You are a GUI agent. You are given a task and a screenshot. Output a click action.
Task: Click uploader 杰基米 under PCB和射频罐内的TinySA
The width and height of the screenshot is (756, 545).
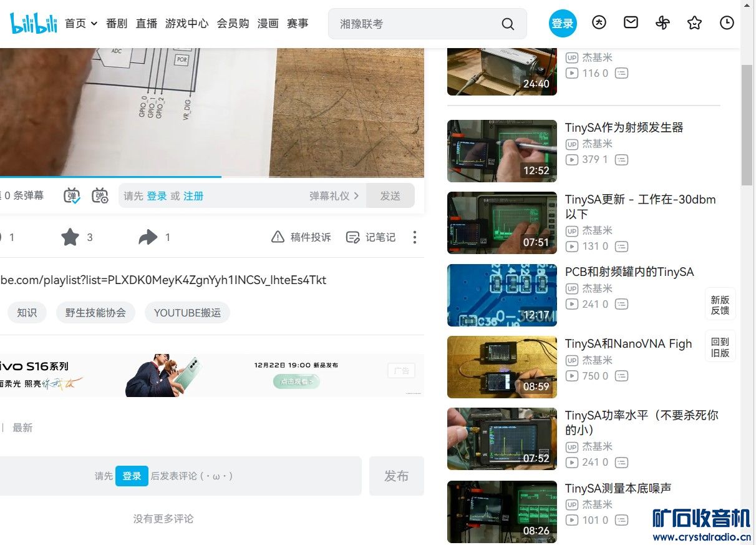(598, 288)
